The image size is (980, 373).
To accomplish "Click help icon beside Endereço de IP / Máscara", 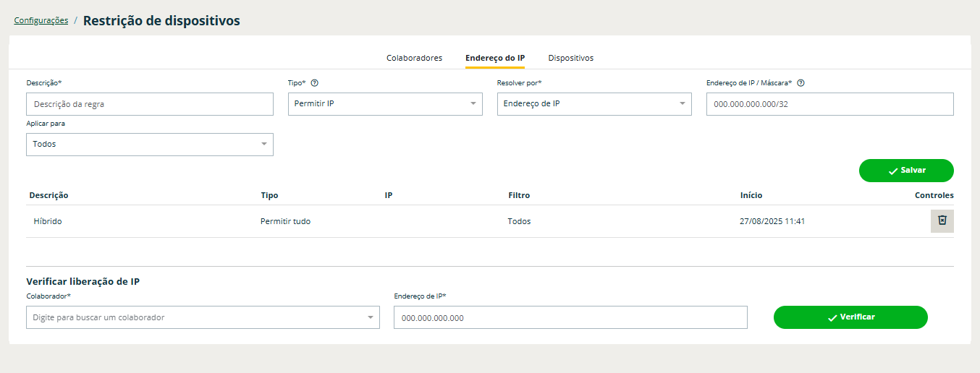I will [801, 83].
